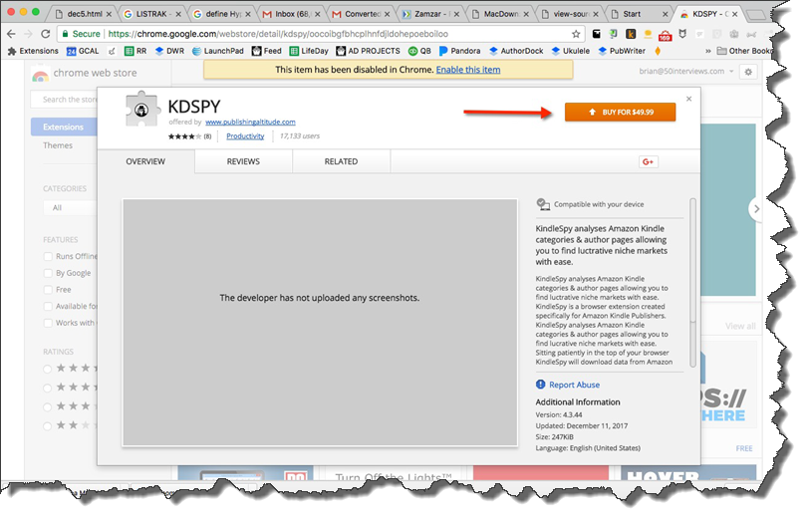Click the black square extension icon
Viewport: 812px width, 522px height.
click(597, 34)
